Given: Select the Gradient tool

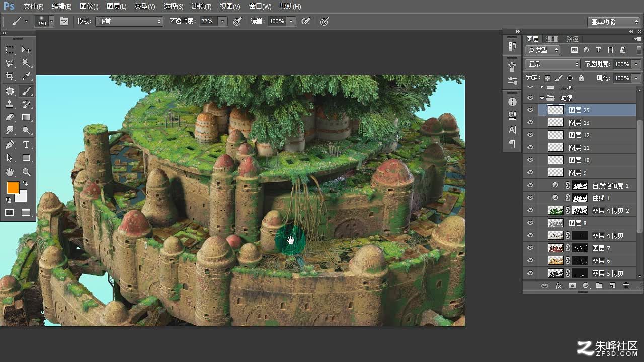Looking at the screenshot, I should pos(26,117).
